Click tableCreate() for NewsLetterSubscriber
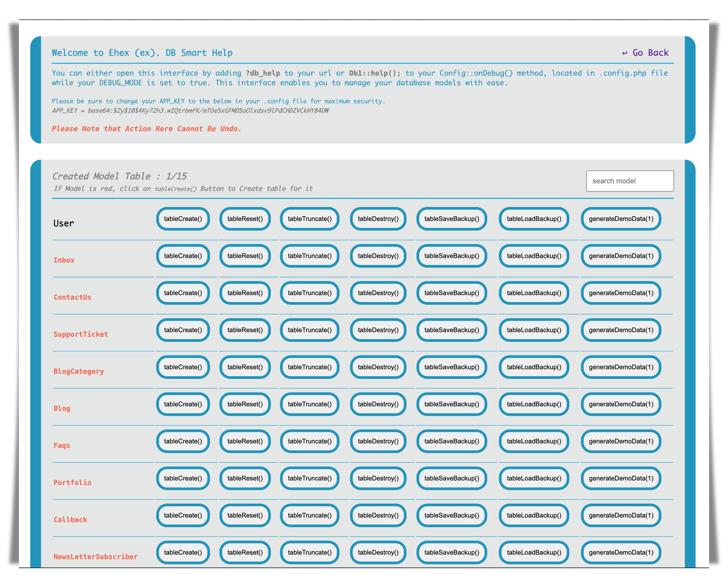The width and height of the screenshot is (728, 587). [x=183, y=553]
